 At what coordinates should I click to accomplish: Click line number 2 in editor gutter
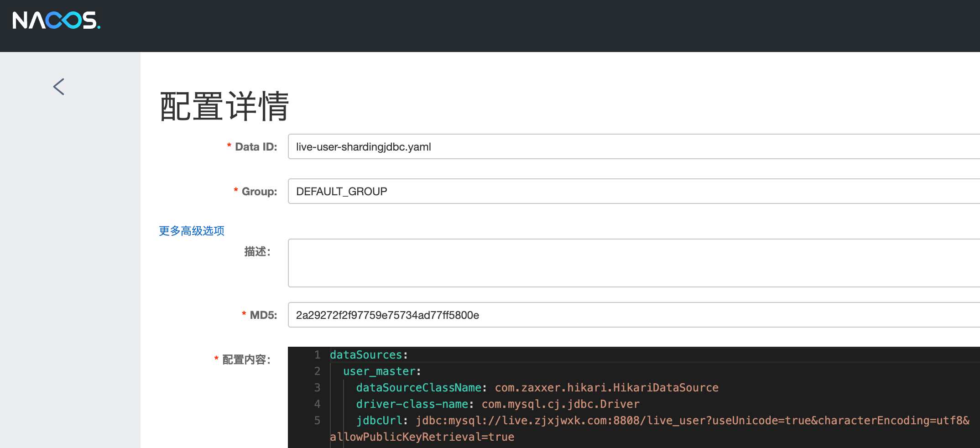[317, 371]
